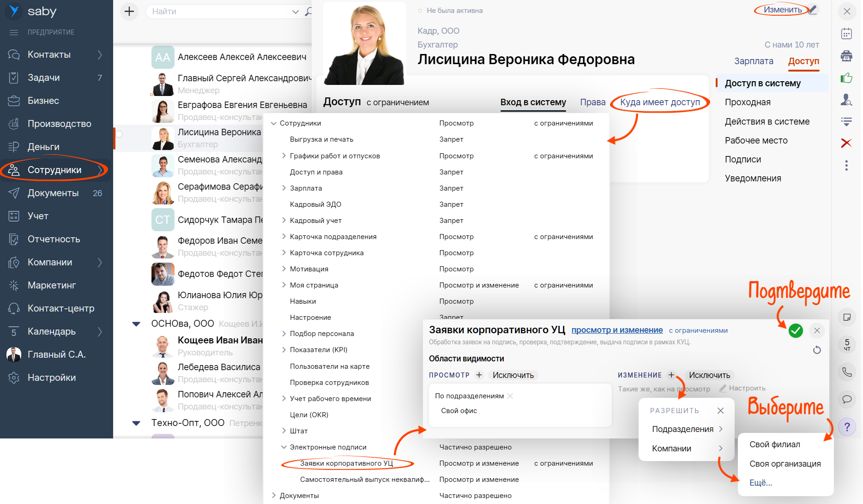Click the person icon in right toolbar
The image size is (863, 504).
846,100
